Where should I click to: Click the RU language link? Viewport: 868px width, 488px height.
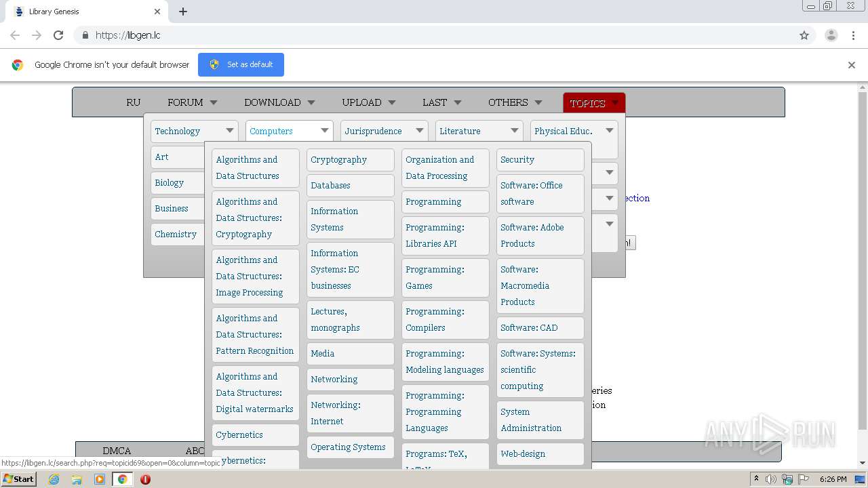(x=133, y=102)
